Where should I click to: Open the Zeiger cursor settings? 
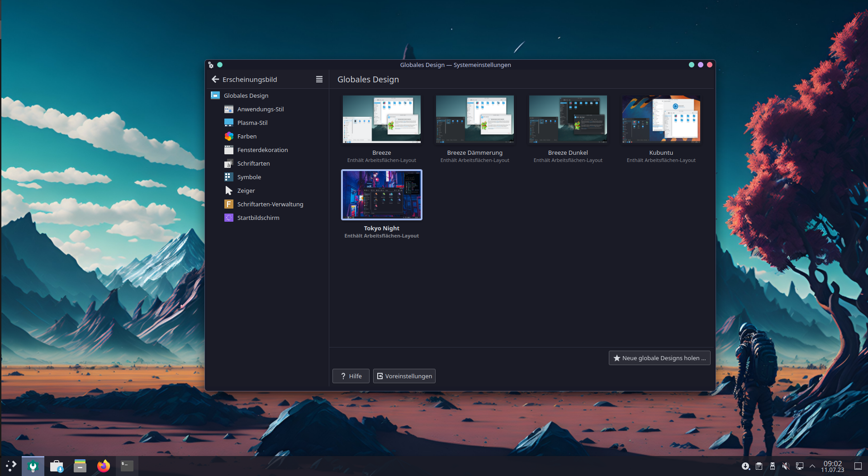point(267,190)
